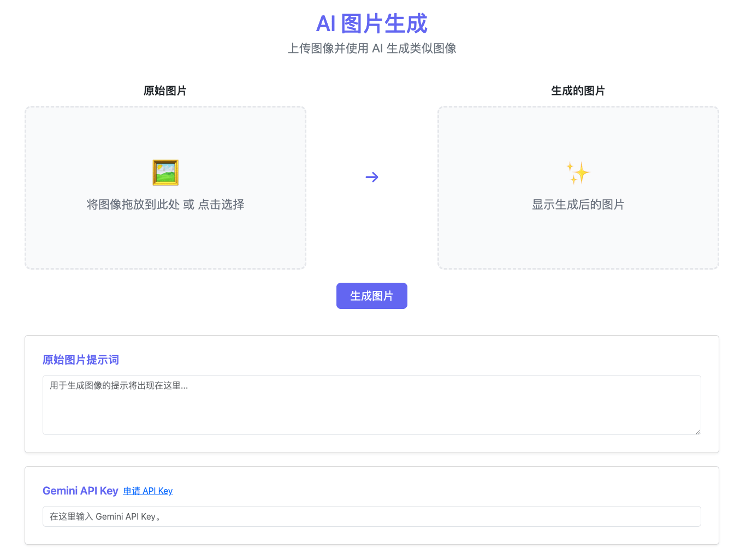The image size is (740, 560).
Task: Focus the Gemini API Key input field
Action: pos(372,516)
